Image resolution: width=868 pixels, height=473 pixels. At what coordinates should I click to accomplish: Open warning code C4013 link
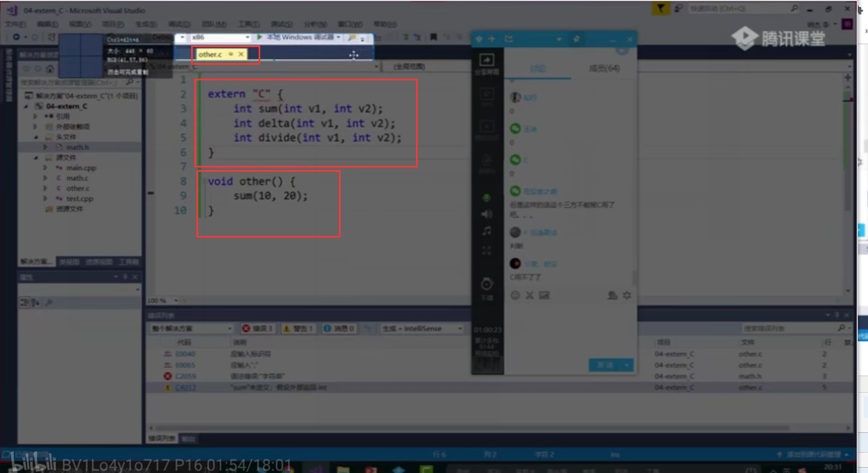(x=185, y=387)
